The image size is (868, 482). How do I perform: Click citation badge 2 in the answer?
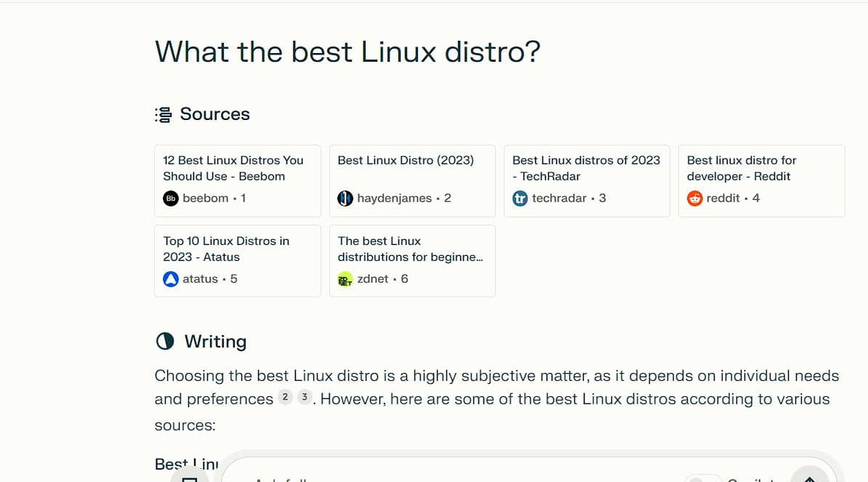[x=286, y=398]
